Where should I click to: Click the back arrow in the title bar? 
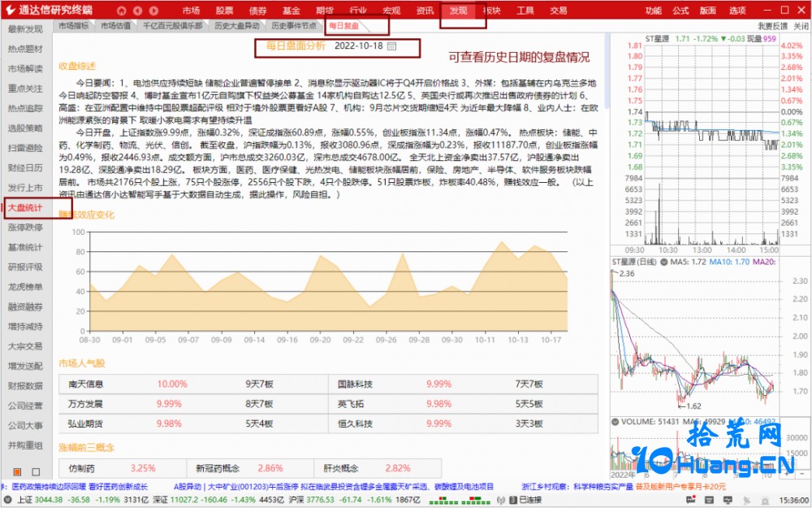tap(137, 11)
